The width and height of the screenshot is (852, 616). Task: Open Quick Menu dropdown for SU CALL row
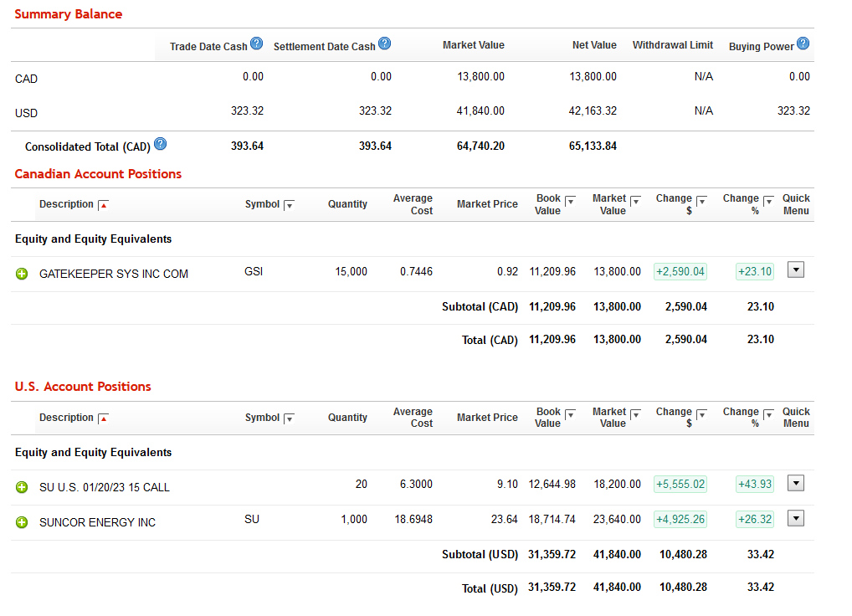tap(796, 483)
